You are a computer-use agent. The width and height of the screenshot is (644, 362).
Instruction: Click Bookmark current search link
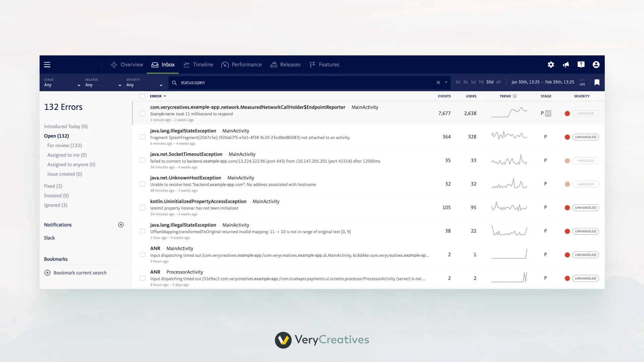80,273
